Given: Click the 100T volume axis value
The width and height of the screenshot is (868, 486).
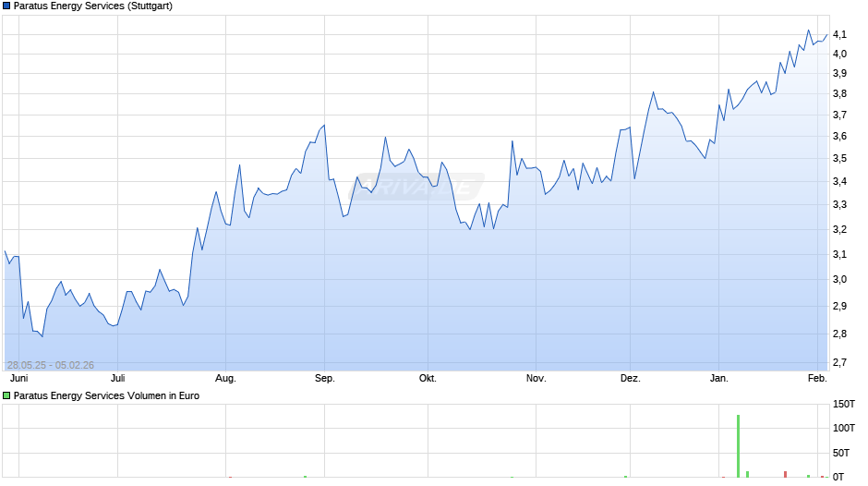Looking at the screenshot, I should click(x=844, y=428).
